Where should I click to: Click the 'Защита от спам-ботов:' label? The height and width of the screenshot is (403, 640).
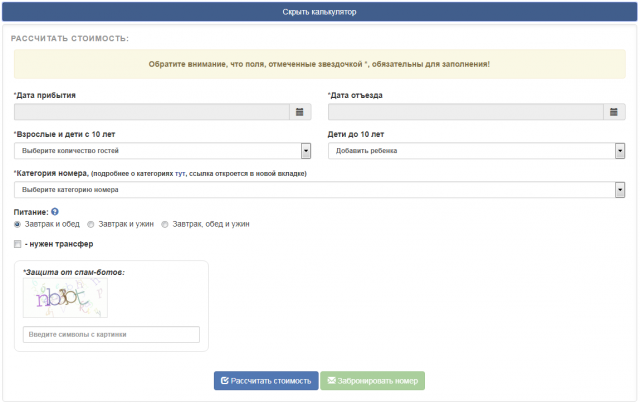(74, 272)
